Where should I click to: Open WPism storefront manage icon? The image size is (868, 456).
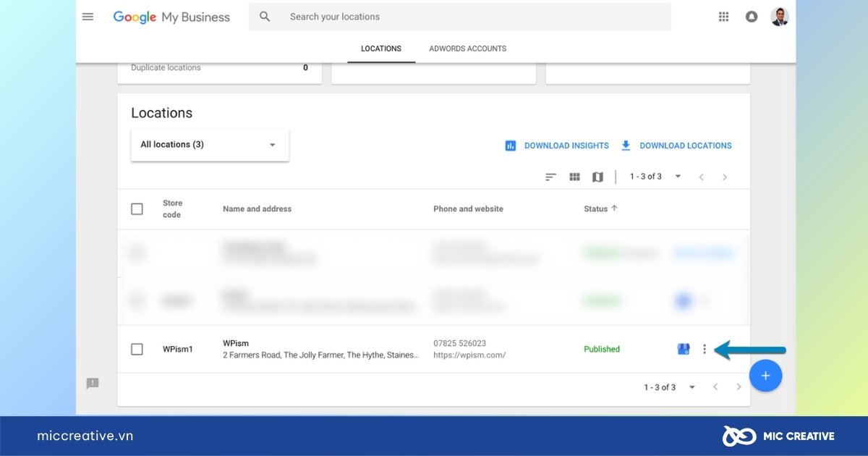tap(684, 349)
